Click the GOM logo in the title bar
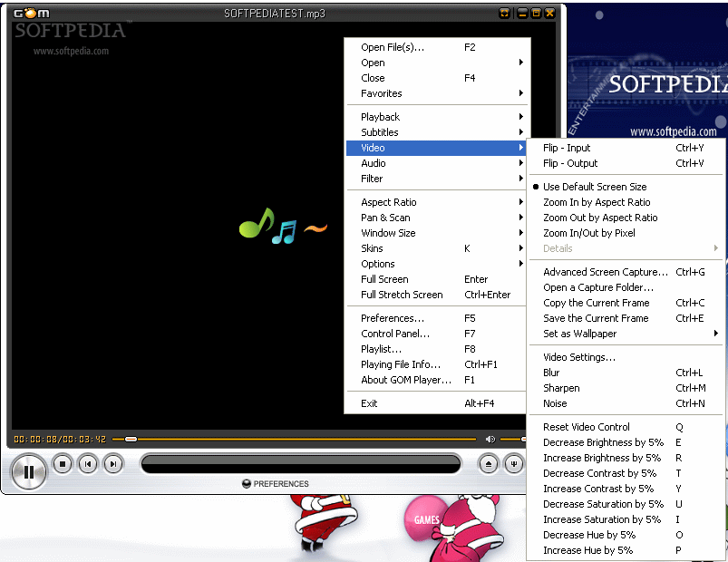728x562 pixels. click(x=32, y=13)
